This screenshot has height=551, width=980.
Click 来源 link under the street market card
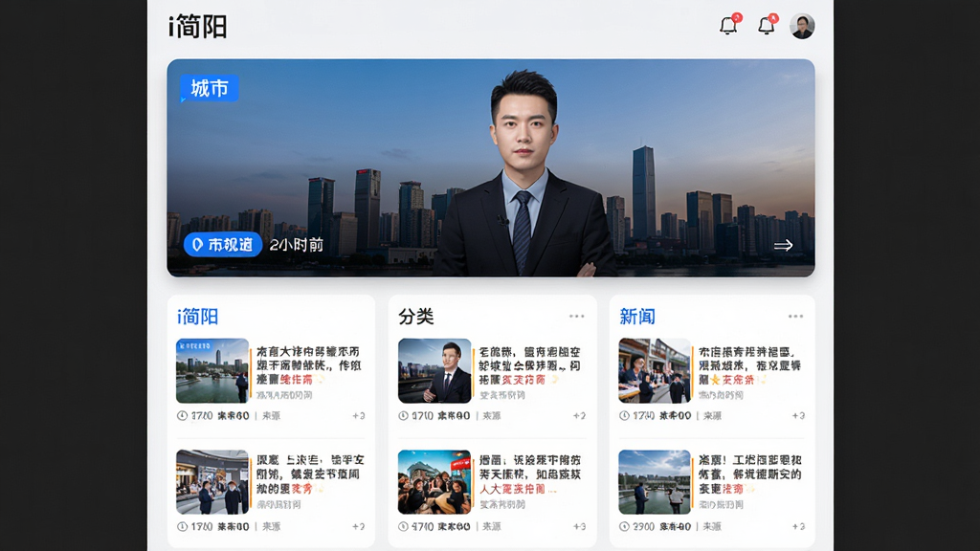(712, 415)
